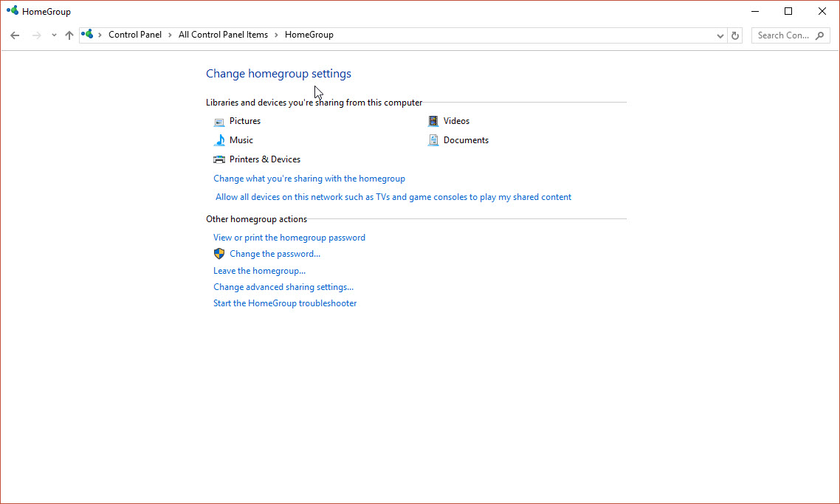Start the HomeGroup troubleshooter
Viewport: 840px width, 504px height.
[x=285, y=303]
